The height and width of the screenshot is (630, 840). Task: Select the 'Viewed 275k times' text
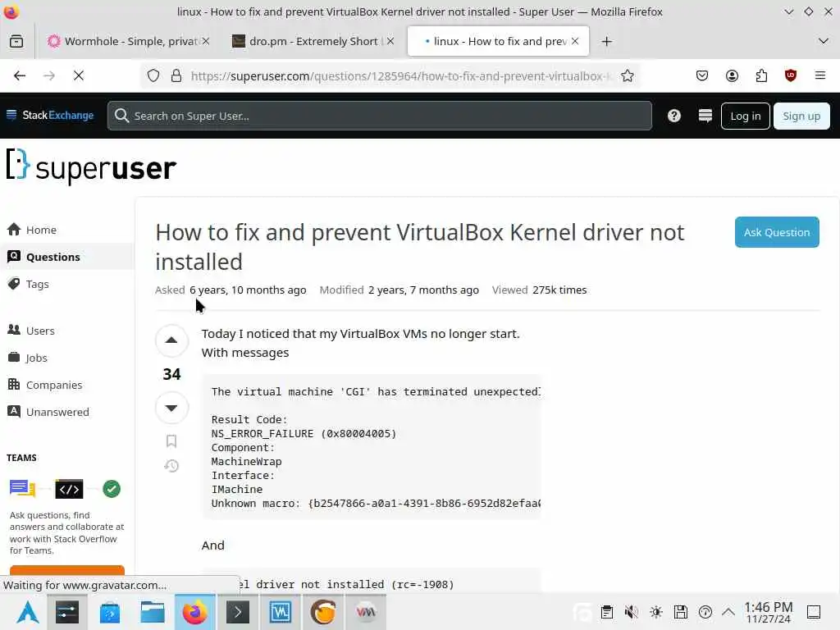point(540,290)
